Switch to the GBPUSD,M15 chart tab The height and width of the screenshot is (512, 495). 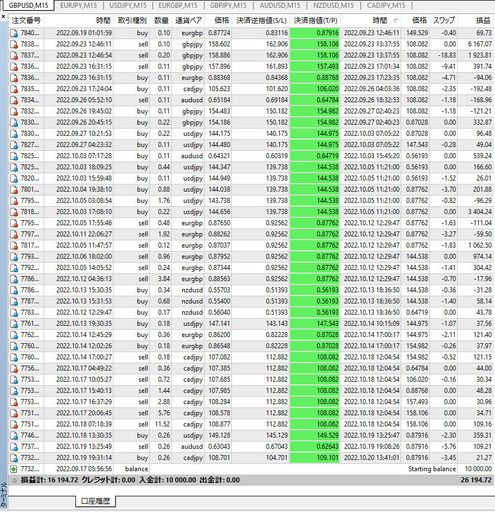pos(28,5)
